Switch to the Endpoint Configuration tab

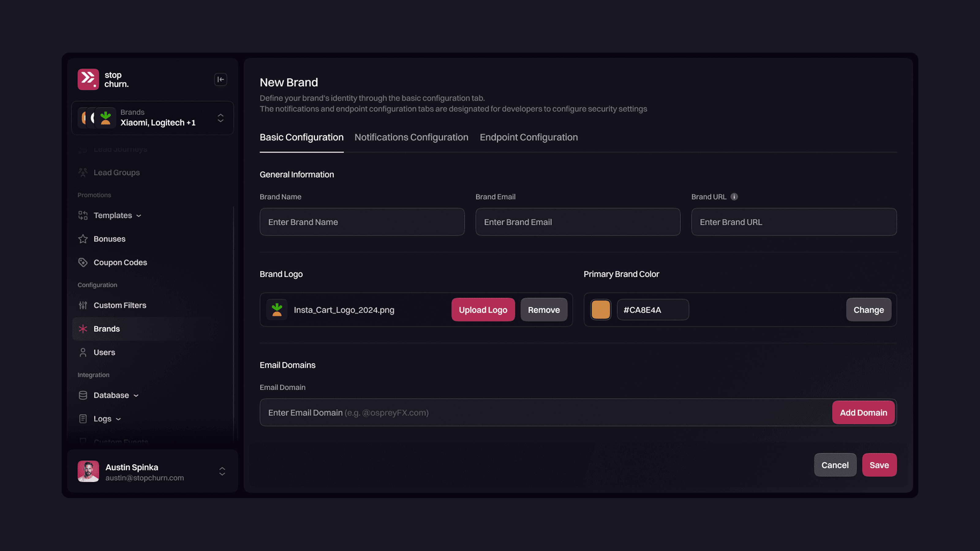click(x=528, y=137)
